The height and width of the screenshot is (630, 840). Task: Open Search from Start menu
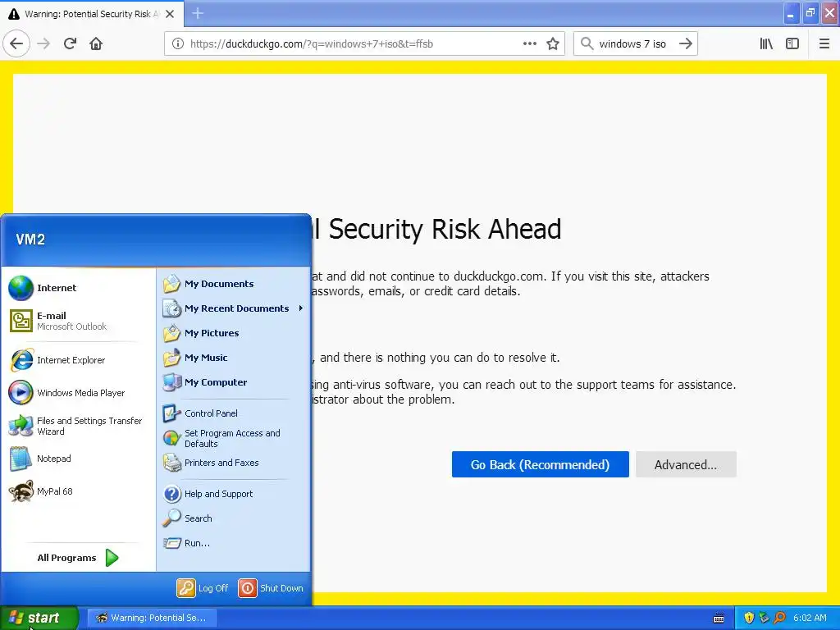(x=234, y=518)
